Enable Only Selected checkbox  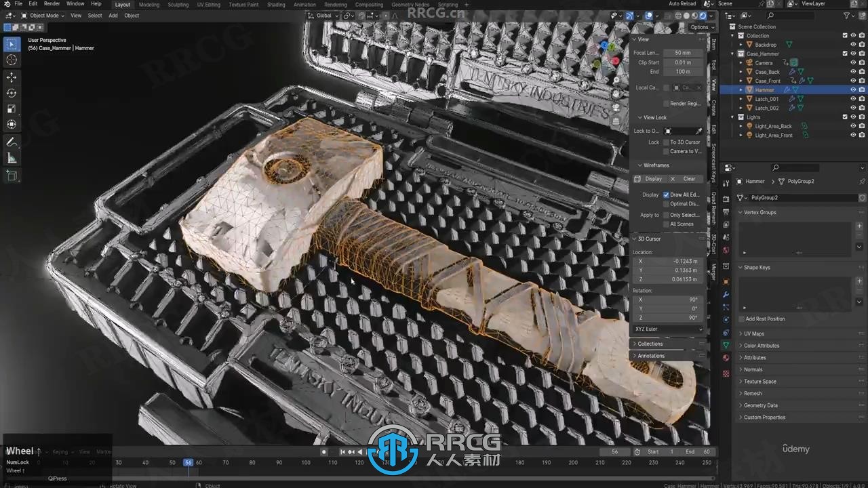pos(666,215)
